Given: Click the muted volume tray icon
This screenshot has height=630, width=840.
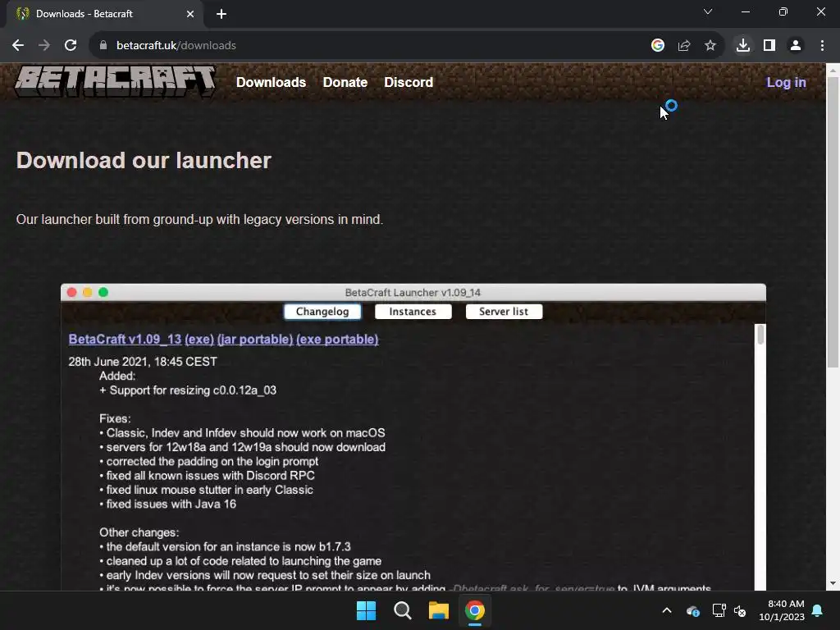Looking at the screenshot, I should click(740, 610).
